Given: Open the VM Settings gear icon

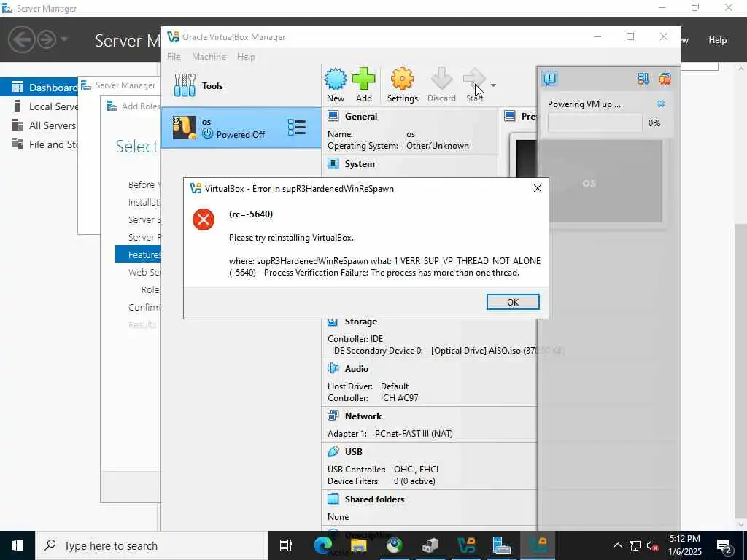Looking at the screenshot, I should click(x=402, y=85).
